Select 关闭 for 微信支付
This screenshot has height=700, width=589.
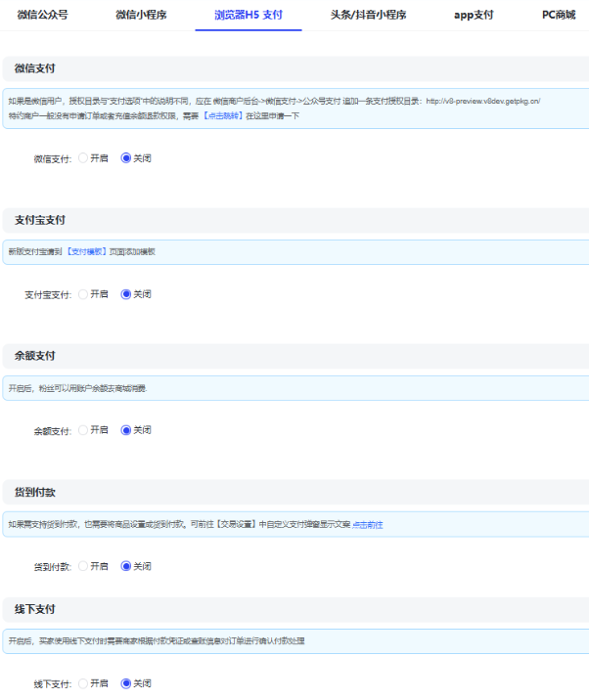pyautogui.click(x=126, y=158)
